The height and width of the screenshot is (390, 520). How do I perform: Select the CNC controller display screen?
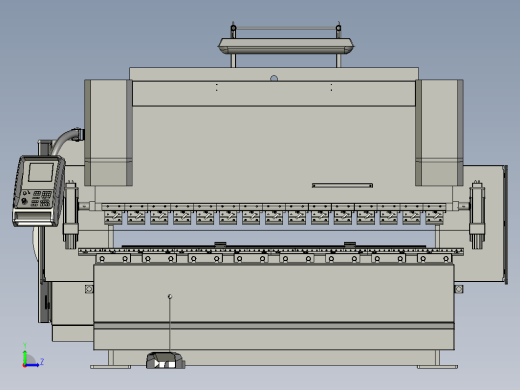click(41, 172)
